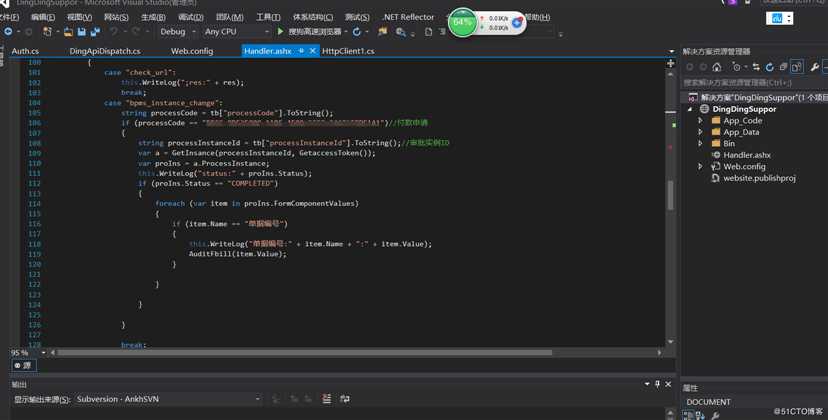Toggle Show All Files in Solution Explorer
Image resolution: width=828 pixels, height=420 pixels.
pos(796,67)
